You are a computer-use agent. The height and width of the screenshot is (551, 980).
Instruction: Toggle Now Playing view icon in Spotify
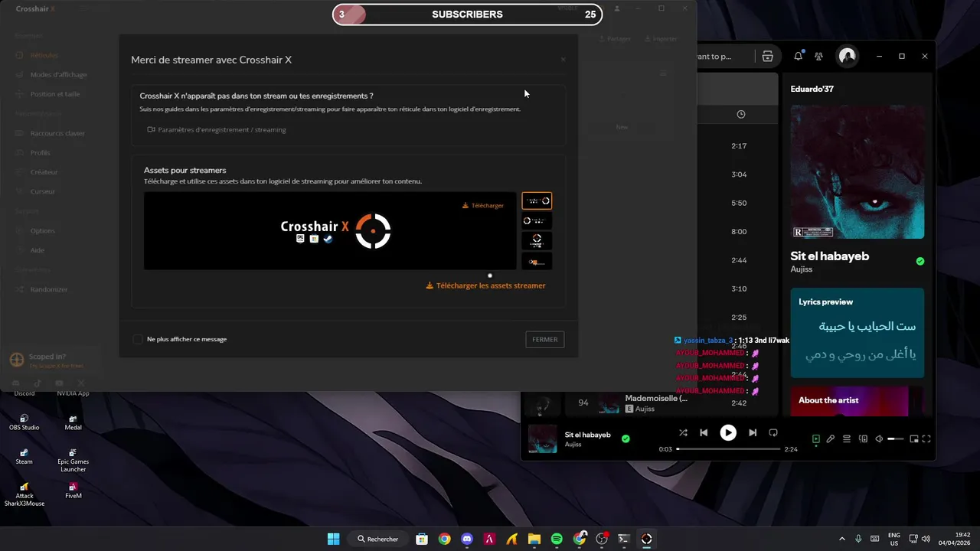(x=816, y=439)
